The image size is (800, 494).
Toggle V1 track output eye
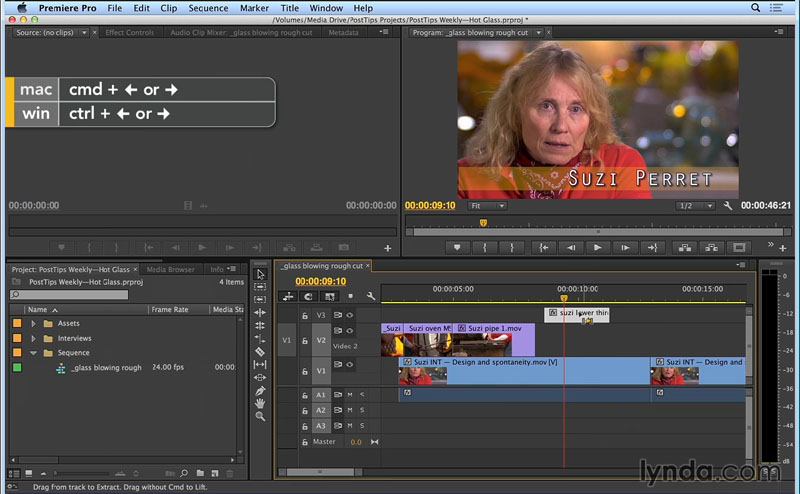[x=350, y=364]
